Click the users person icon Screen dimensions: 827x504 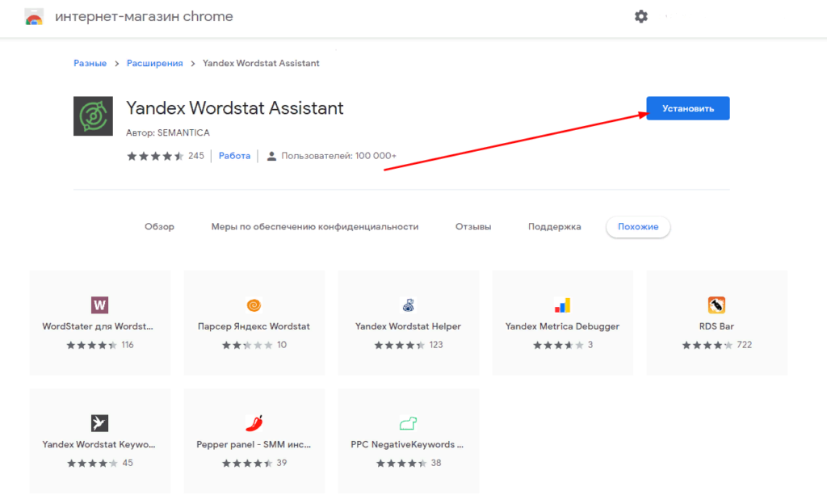[x=271, y=156]
